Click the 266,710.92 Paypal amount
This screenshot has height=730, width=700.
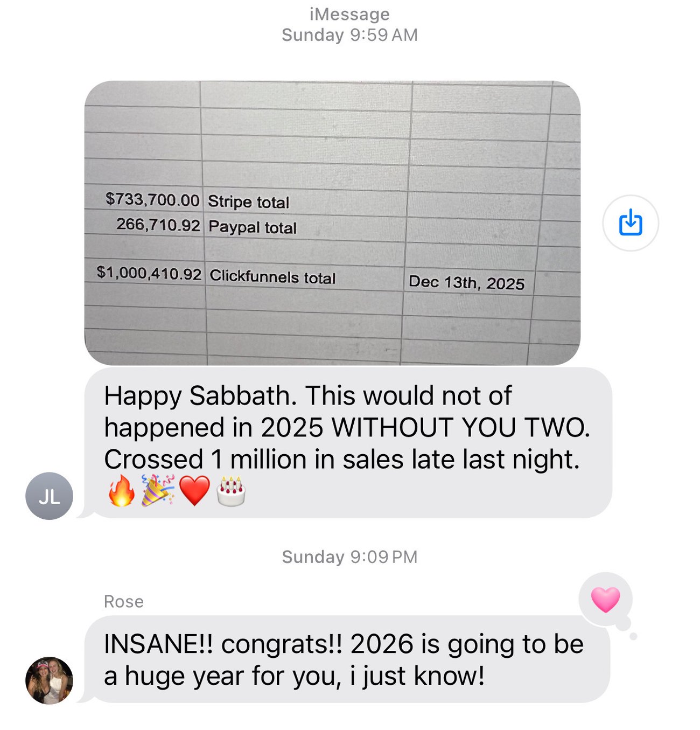[x=158, y=225]
